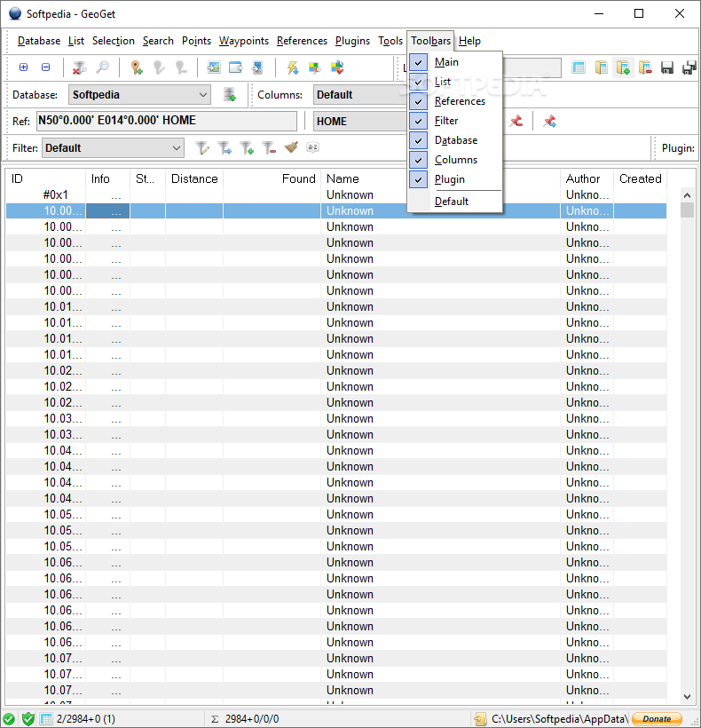This screenshot has height=728, width=701.
Task: Click the magnifying glass search icon
Action: click(102, 67)
